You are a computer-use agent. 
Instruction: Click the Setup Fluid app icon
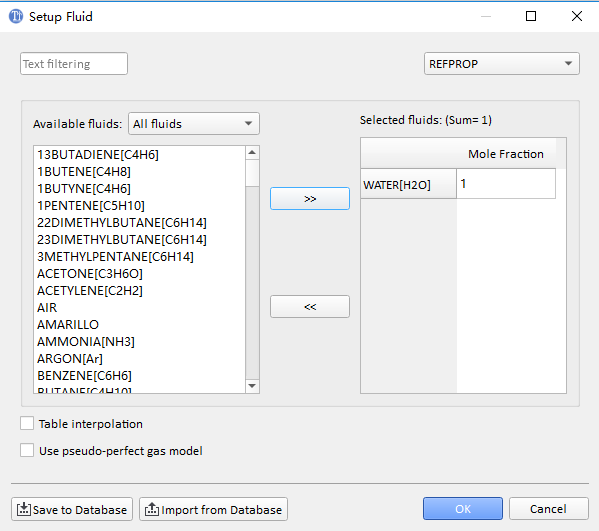tap(16, 16)
